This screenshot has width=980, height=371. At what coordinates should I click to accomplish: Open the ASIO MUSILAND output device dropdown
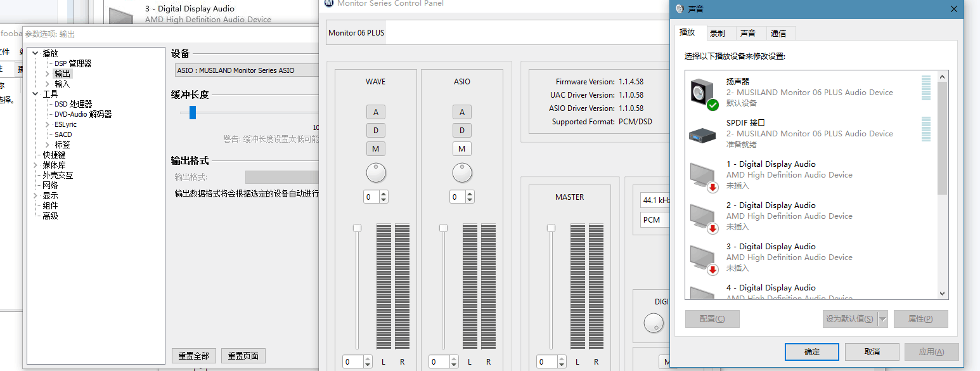247,70
